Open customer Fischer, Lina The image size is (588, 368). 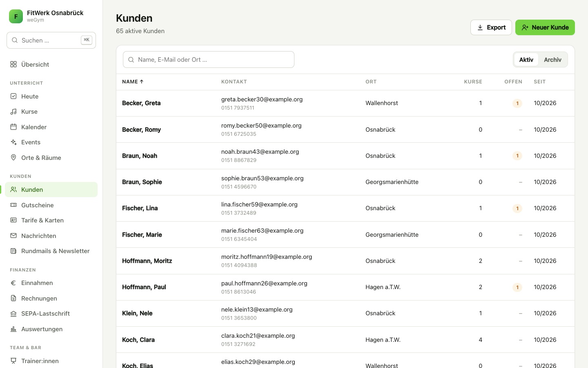point(140,208)
